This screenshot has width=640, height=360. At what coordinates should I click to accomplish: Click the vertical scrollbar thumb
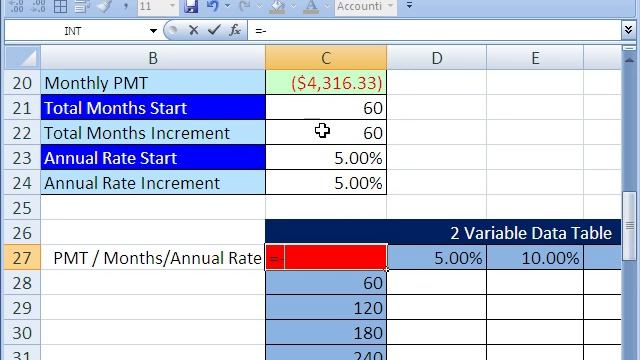pos(630,225)
